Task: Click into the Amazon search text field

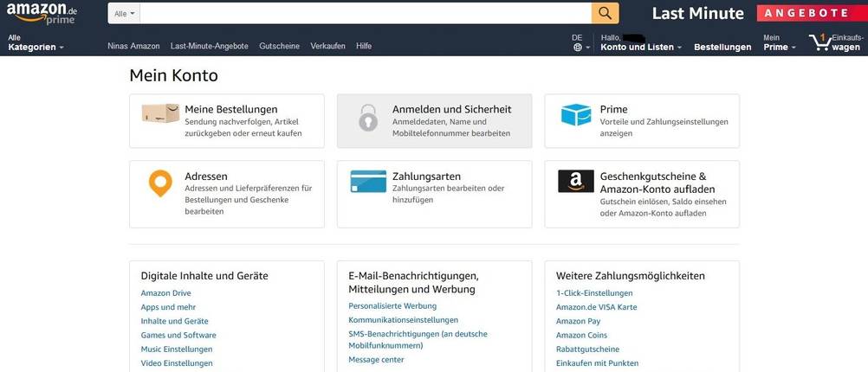Action: [364, 13]
